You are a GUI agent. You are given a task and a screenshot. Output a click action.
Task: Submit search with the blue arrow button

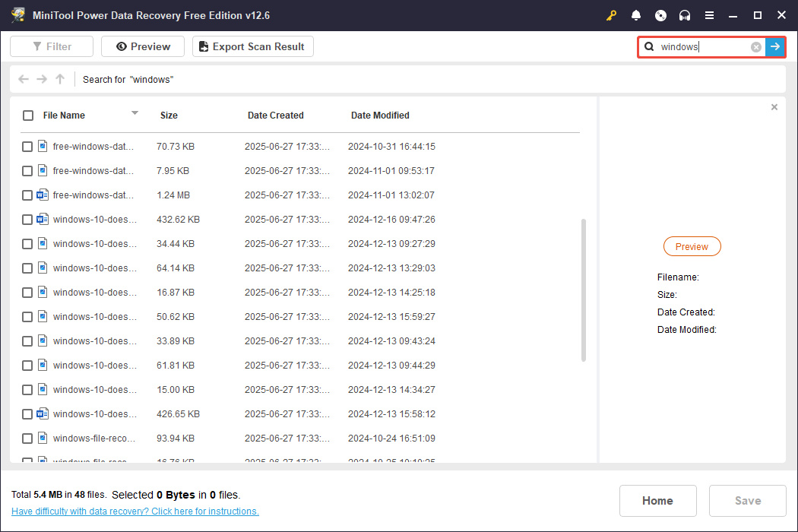pos(775,46)
